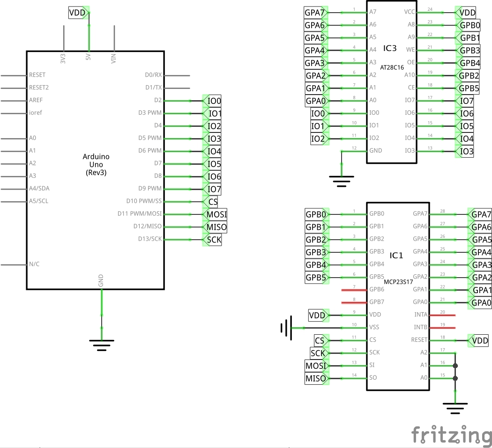Select GPA0 net label on IC1 pin 21
This screenshot has width=492, height=448.
(x=480, y=303)
